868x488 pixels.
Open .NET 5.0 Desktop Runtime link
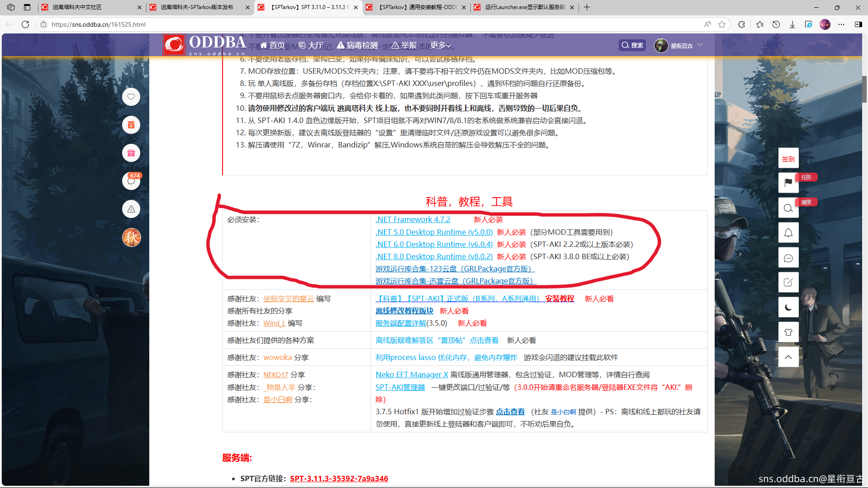click(434, 232)
